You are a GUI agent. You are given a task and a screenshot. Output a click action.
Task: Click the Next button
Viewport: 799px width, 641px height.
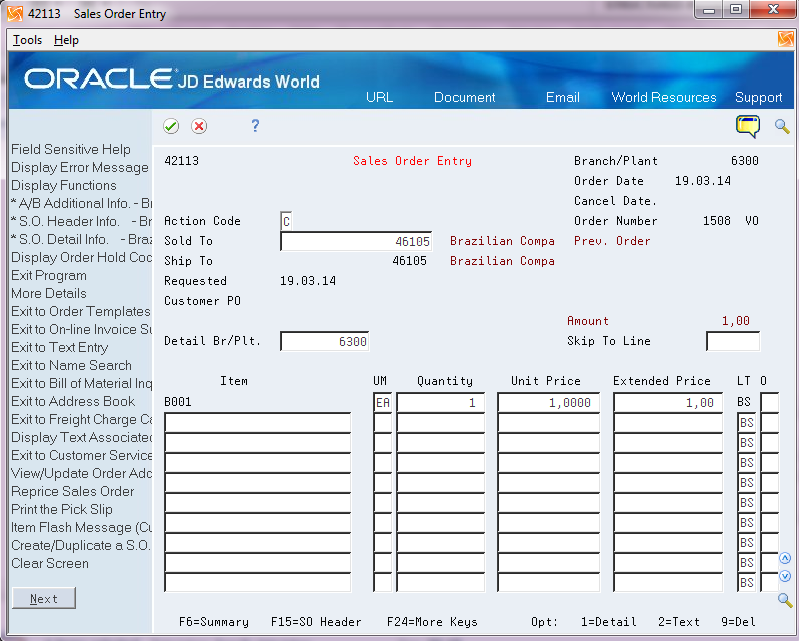pos(44,598)
